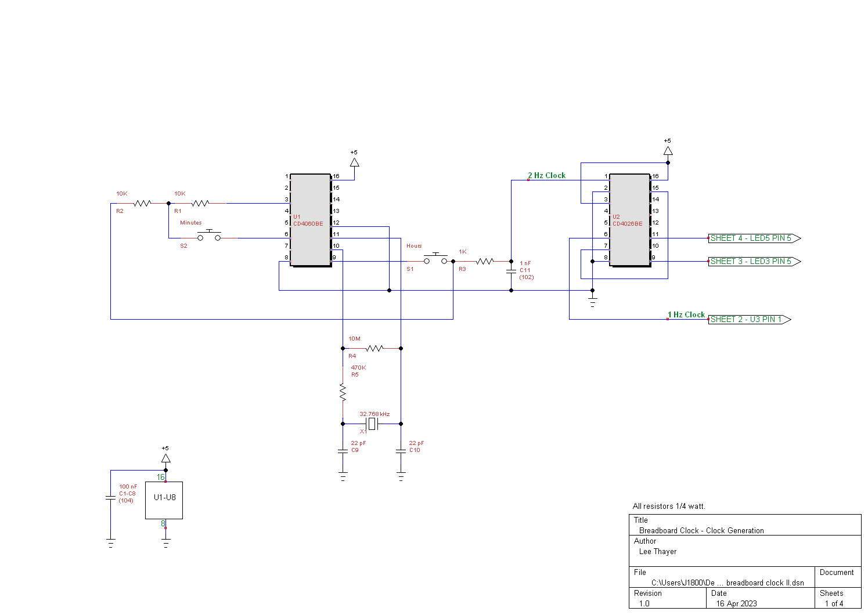
Task: Click the R1 10K resistor symbol
Action: 200,203
